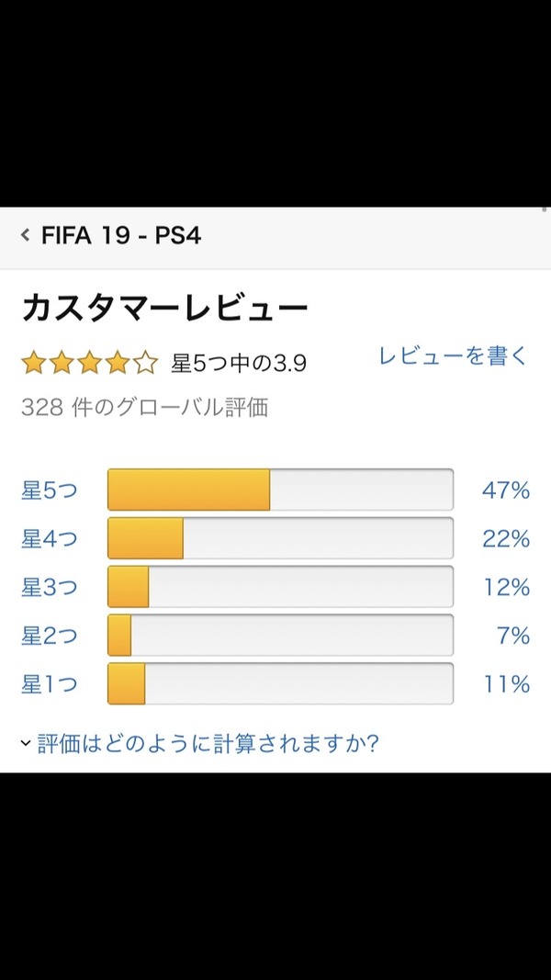Screen dimensions: 551x980
Task: Tap the back chevron beside FIFA 19 - PS4
Action: click(26, 235)
